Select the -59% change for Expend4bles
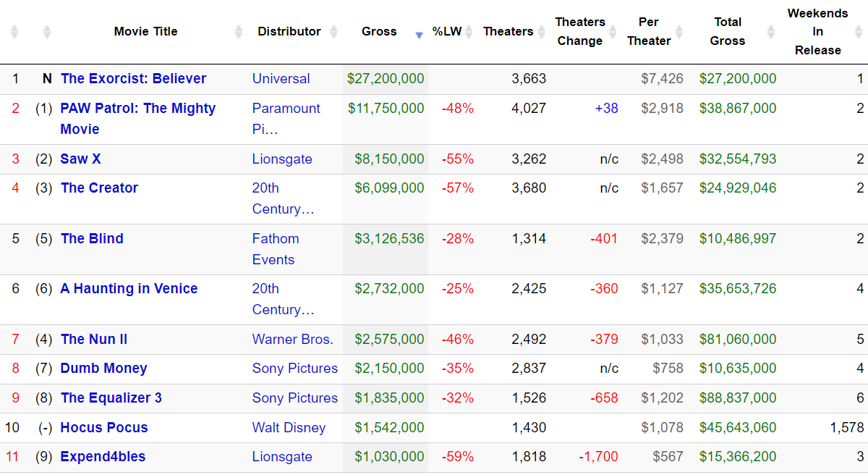 [458, 457]
